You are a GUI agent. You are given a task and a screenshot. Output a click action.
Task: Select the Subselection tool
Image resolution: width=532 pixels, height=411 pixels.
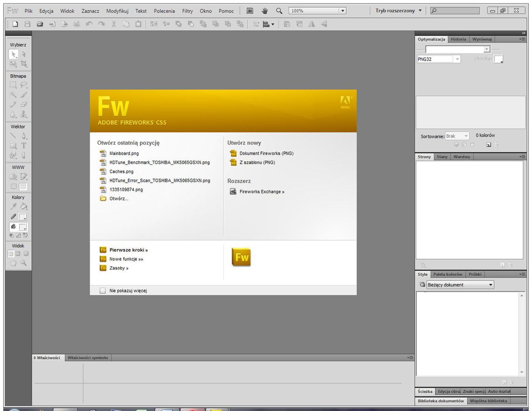[x=24, y=54]
